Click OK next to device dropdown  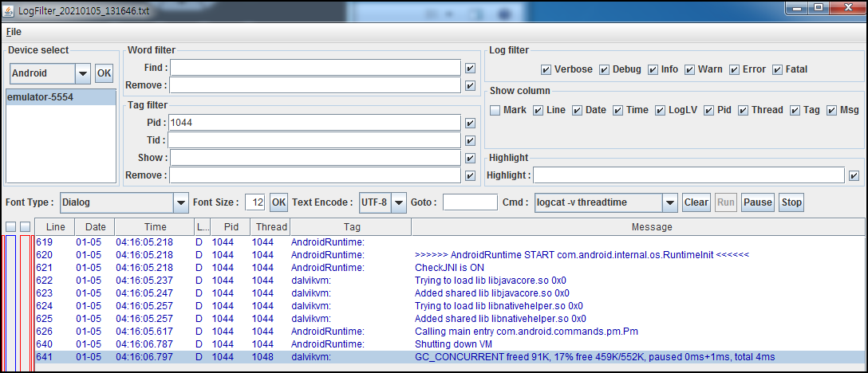tap(104, 73)
